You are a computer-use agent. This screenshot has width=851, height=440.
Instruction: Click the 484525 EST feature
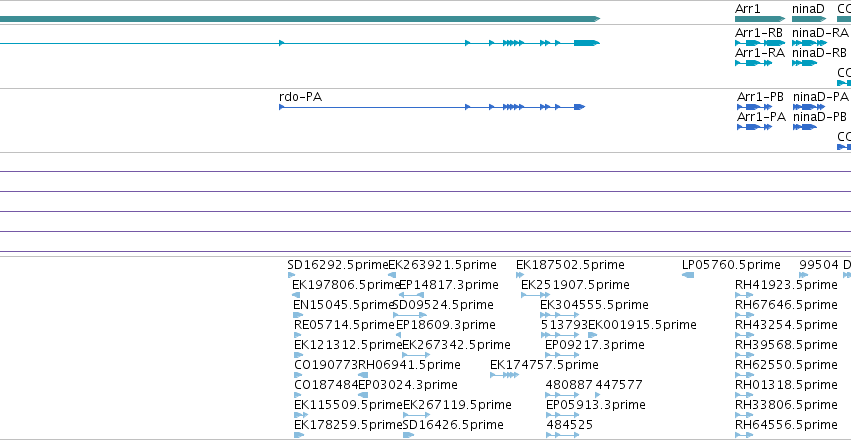[563, 435]
